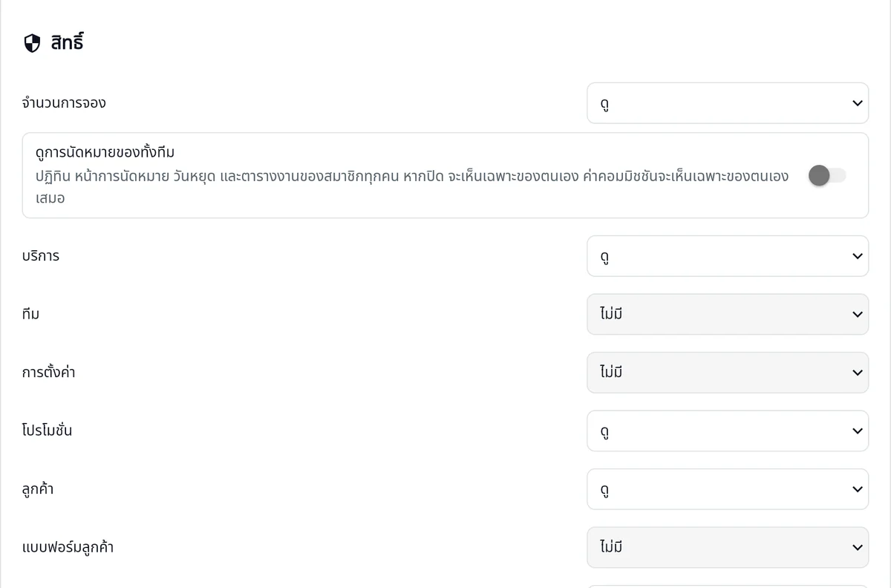
Task: Toggle ดูการนัดหมายของทั้งทีม switch
Action: click(x=827, y=175)
